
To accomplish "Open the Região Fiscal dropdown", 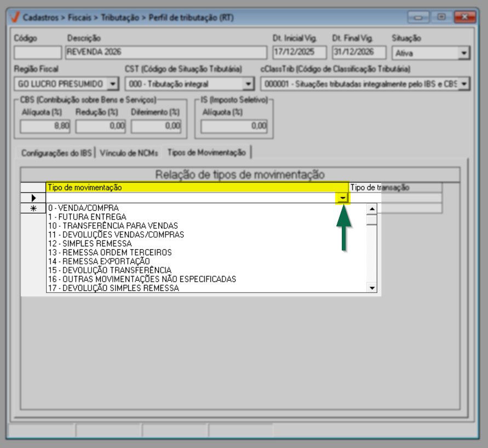I will pos(113,84).
